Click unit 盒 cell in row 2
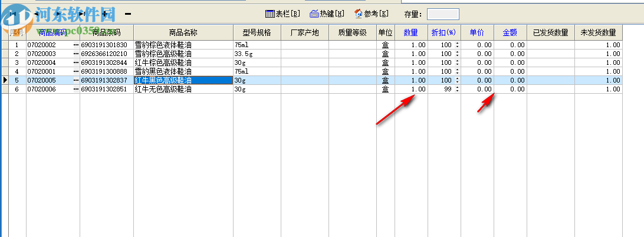 [386, 54]
